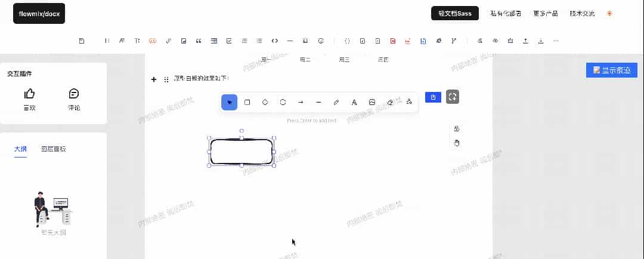This screenshot has height=259, width=644.
Task: Click the 评论 comment plugin
Action: pyautogui.click(x=74, y=100)
